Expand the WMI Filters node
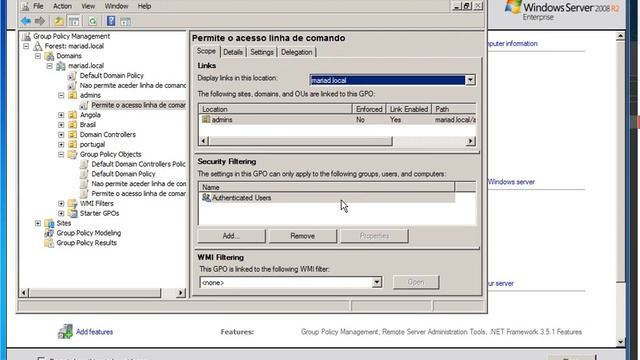640x360 pixels. (x=61, y=203)
